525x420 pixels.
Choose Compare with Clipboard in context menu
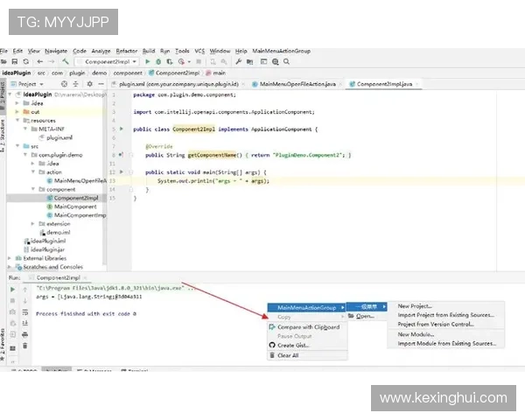(x=306, y=327)
